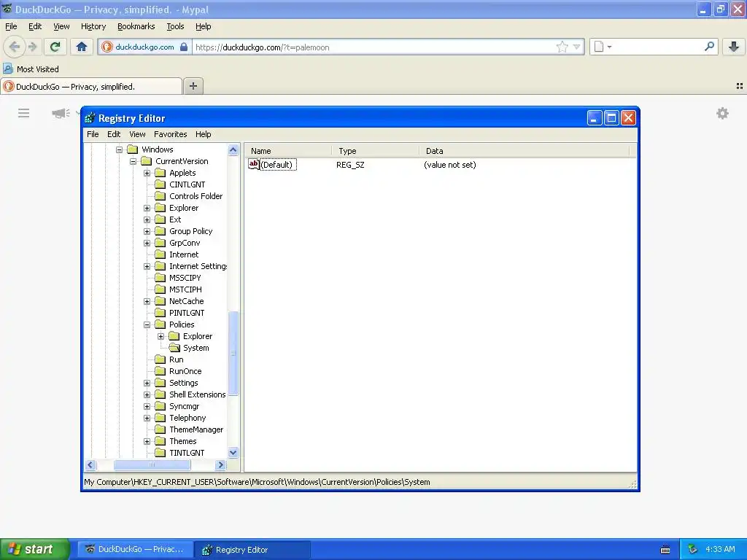
Task: Open the DuckDuckGo hamburger menu icon
Action: pyautogui.click(x=23, y=113)
